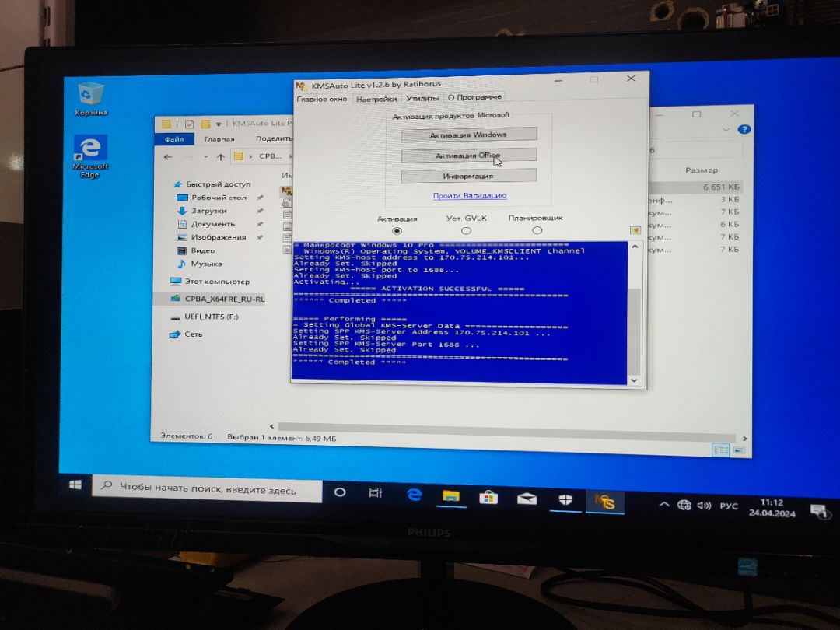The height and width of the screenshot is (630, 840).
Task: Open Видео in the navigation pane
Action: (x=196, y=250)
